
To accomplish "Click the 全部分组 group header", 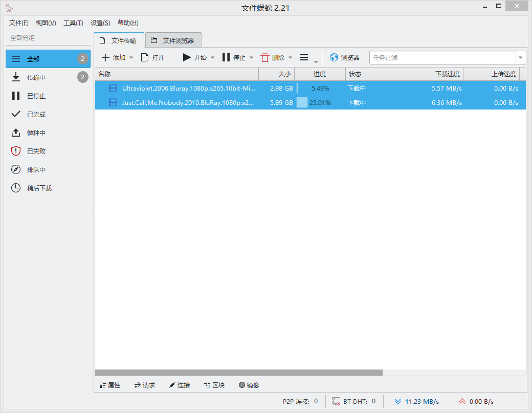I will point(23,38).
